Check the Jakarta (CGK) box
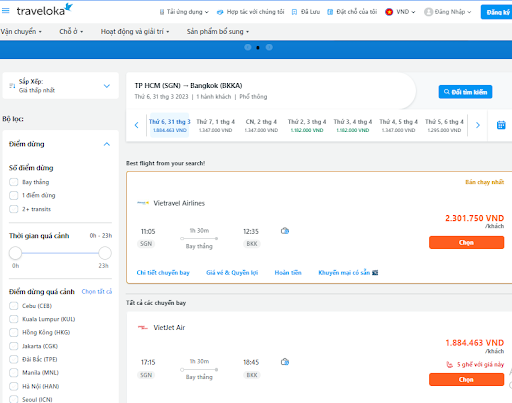 pyautogui.click(x=14, y=346)
